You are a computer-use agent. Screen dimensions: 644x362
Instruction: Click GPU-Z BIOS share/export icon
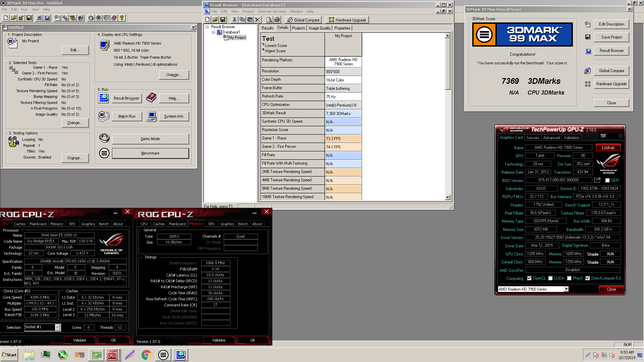(597, 180)
